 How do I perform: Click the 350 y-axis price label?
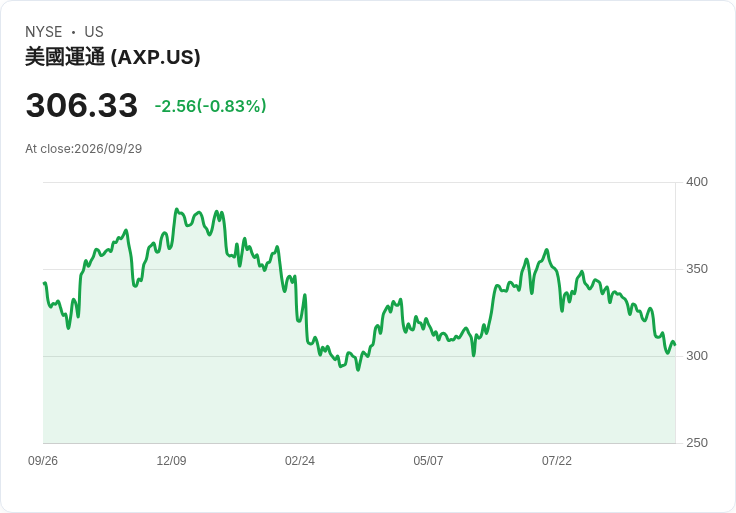[x=697, y=269]
